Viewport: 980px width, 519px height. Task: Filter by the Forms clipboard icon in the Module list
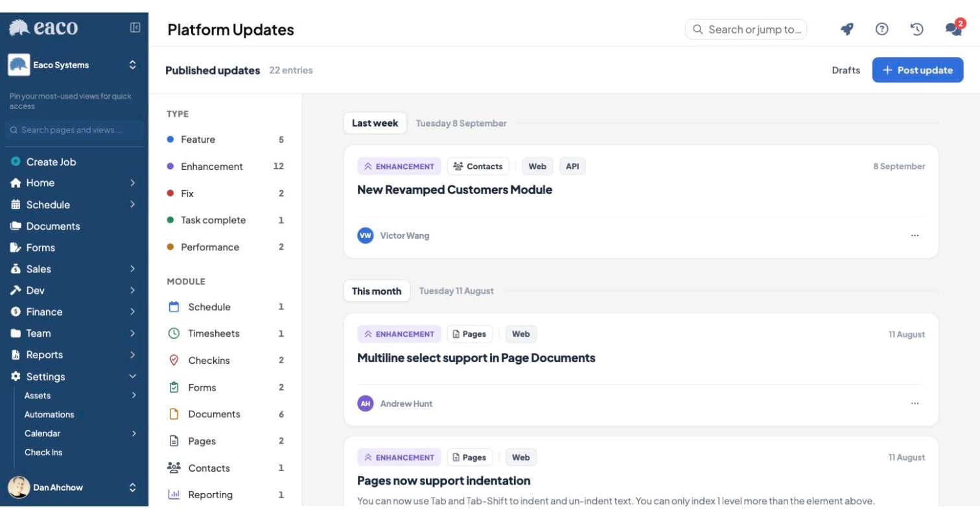(174, 387)
